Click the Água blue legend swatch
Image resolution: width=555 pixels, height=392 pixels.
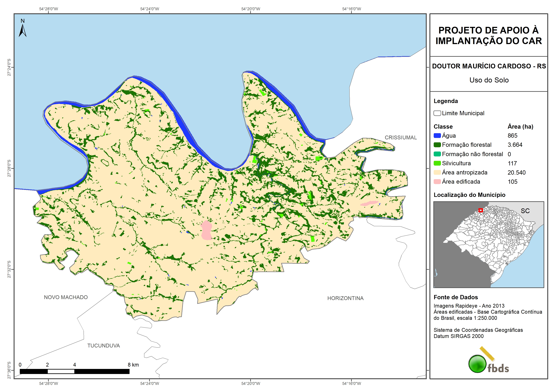[437, 136]
